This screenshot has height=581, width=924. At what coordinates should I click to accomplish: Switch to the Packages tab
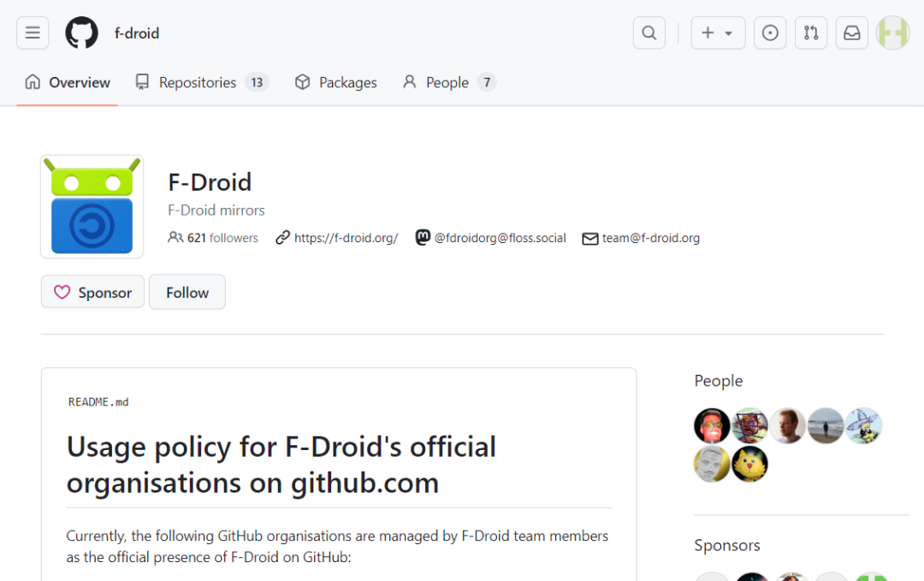click(336, 82)
